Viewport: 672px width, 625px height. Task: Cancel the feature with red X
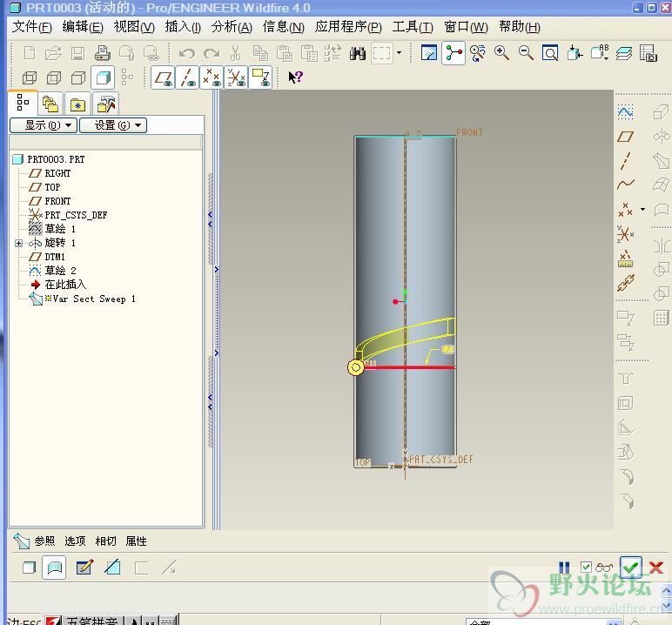pyautogui.click(x=656, y=568)
